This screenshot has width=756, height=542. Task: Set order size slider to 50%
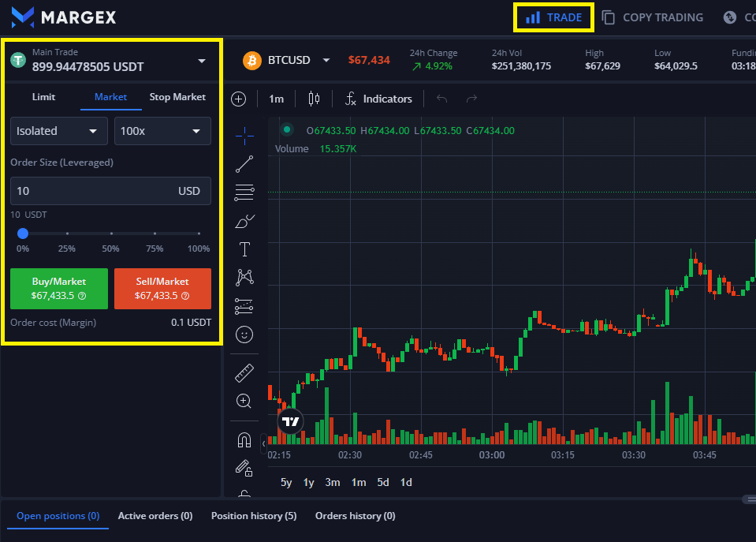110,234
